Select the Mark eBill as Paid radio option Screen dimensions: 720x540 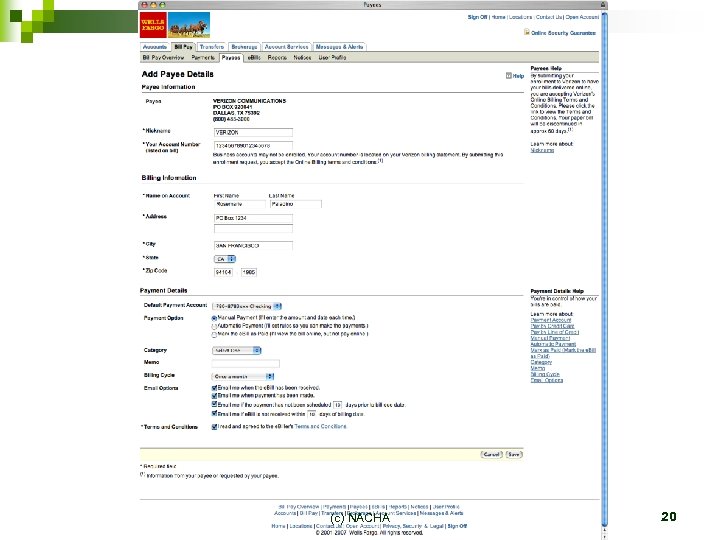(x=214, y=335)
